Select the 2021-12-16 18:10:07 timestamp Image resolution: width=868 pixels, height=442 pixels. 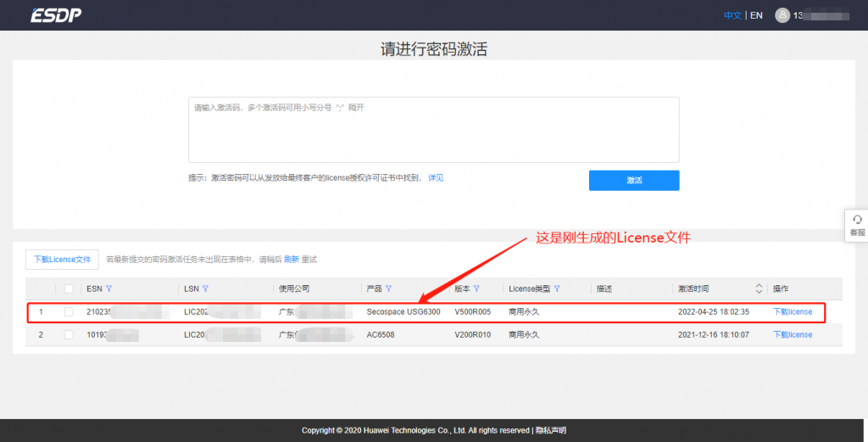714,334
